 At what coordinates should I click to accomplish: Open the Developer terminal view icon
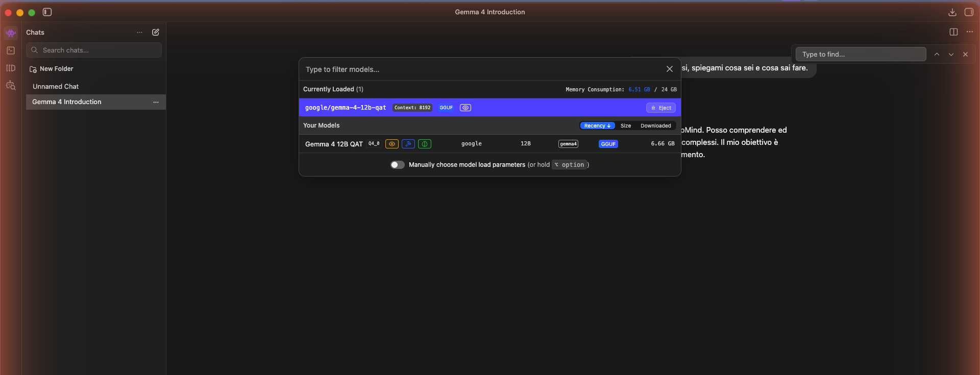coord(11,51)
